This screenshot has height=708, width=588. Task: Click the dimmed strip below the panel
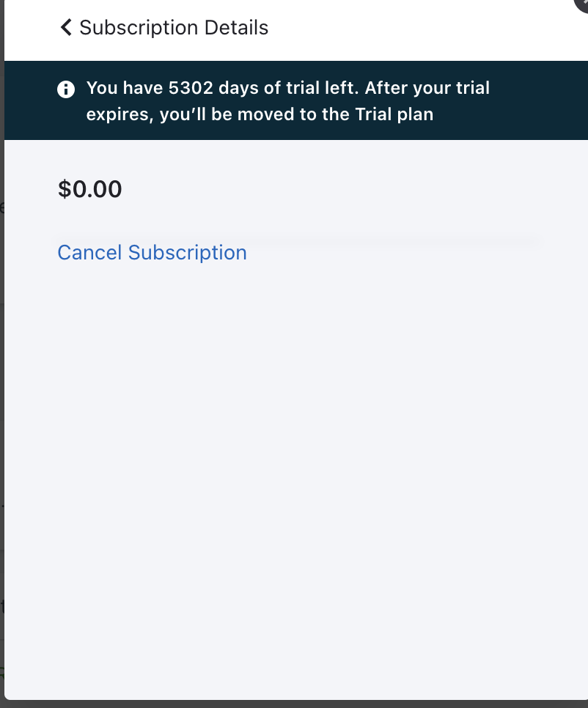pyautogui.click(x=293, y=704)
